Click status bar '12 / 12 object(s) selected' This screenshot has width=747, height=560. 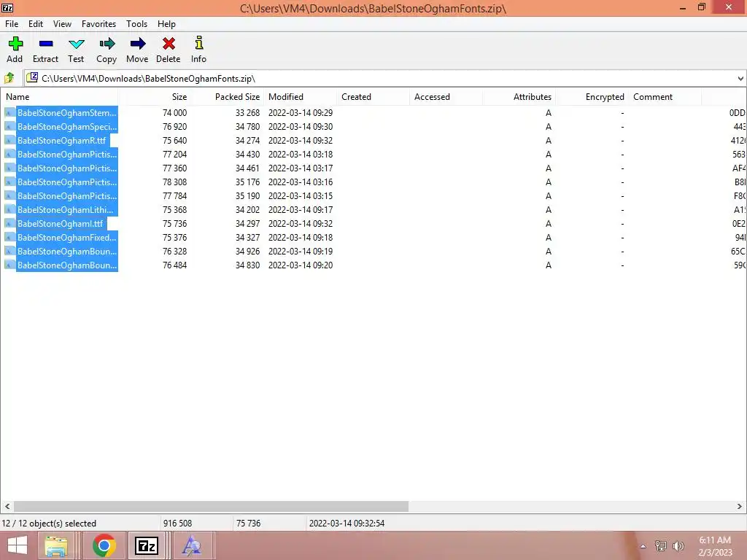tap(49, 524)
